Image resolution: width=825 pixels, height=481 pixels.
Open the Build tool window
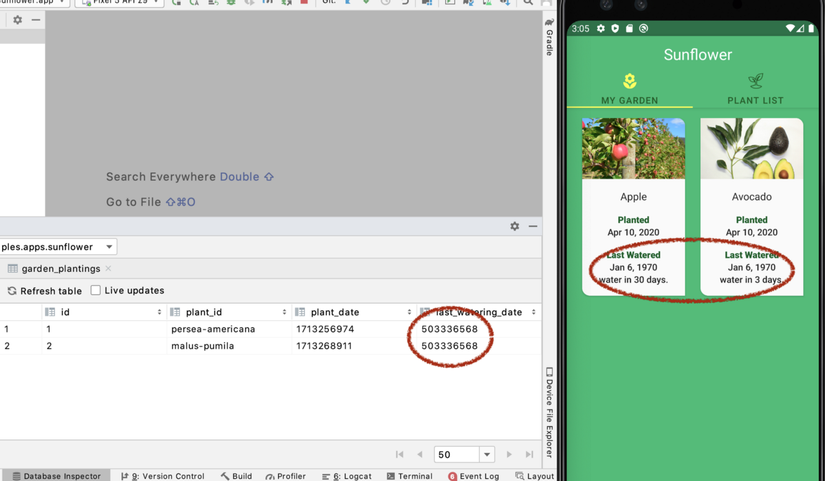tap(236, 476)
